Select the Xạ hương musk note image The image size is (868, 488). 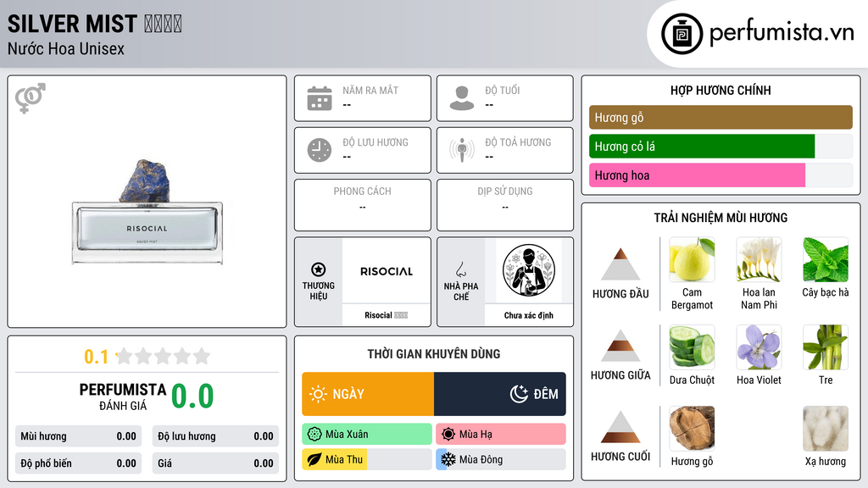(826, 428)
